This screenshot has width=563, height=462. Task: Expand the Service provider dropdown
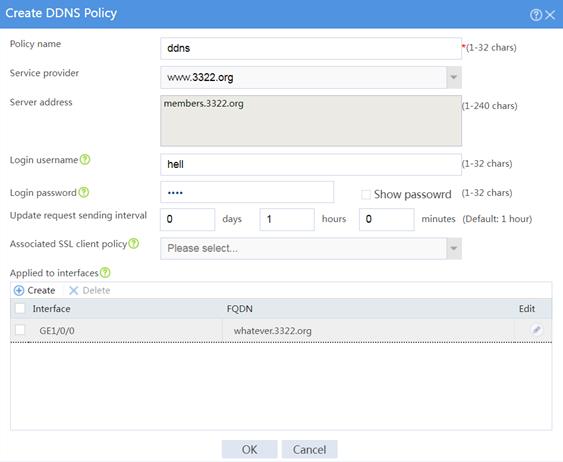coord(454,77)
